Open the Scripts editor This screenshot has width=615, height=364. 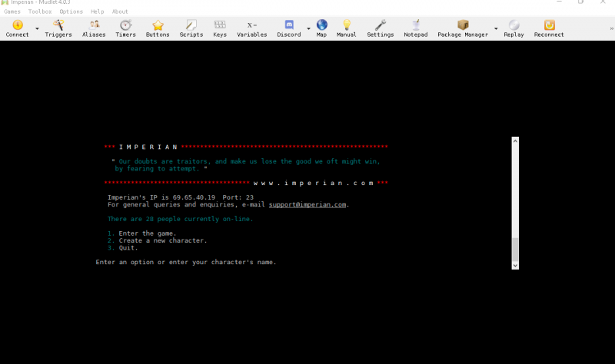[191, 28]
